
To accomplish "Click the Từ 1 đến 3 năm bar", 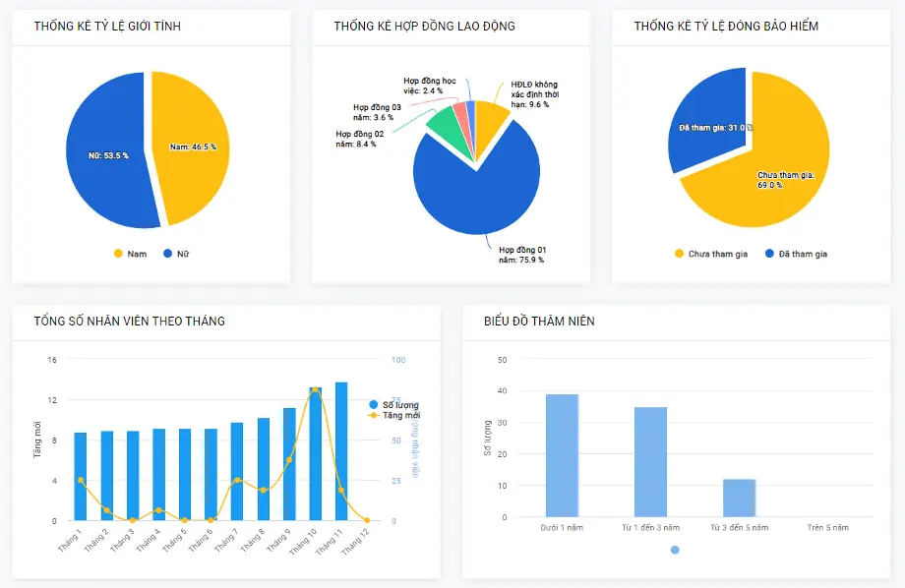I will pyautogui.click(x=650, y=462).
